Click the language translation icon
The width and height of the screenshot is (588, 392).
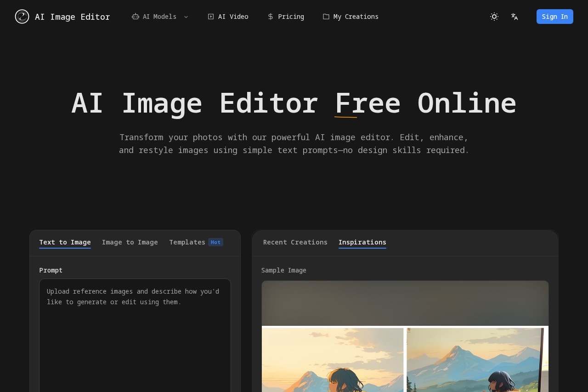(514, 17)
